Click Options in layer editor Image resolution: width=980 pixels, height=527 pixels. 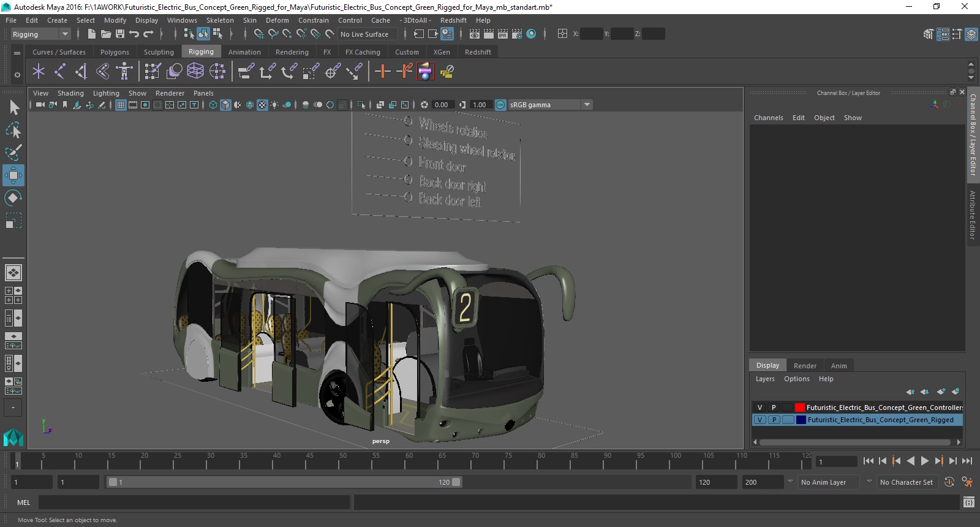click(x=797, y=379)
